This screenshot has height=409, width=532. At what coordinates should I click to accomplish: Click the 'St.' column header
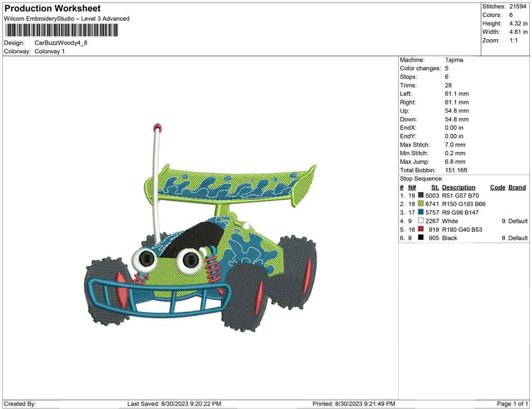(435, 187)
